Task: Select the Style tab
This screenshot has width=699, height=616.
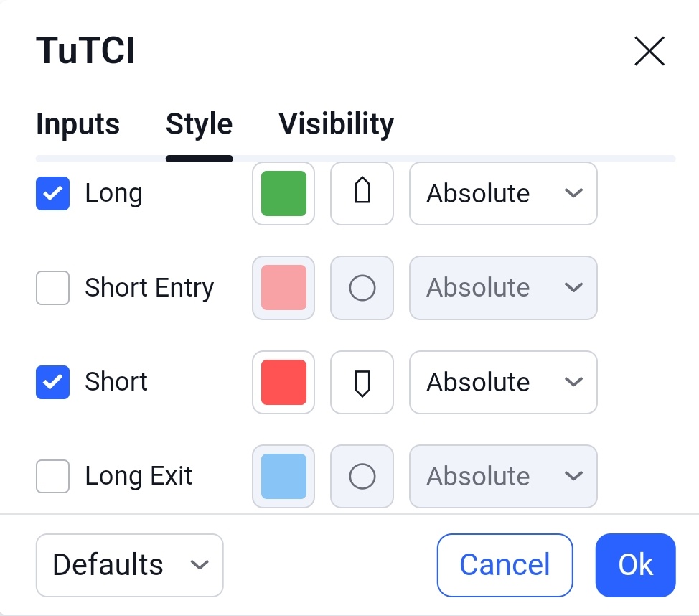Action: click(200, 123)
